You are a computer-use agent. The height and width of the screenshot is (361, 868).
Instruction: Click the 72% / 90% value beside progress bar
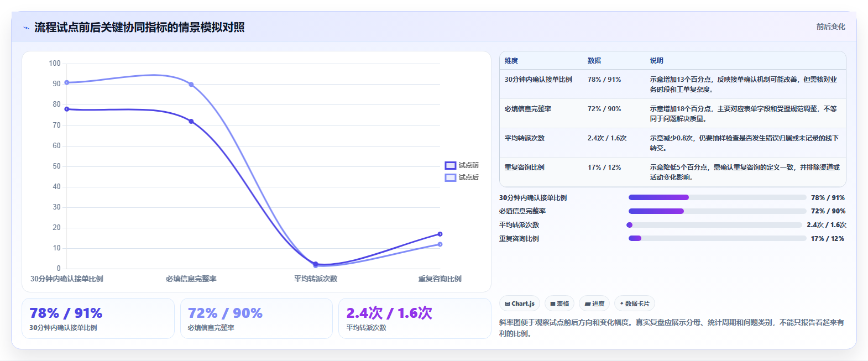pyautogui.click(x=828, y=211)
